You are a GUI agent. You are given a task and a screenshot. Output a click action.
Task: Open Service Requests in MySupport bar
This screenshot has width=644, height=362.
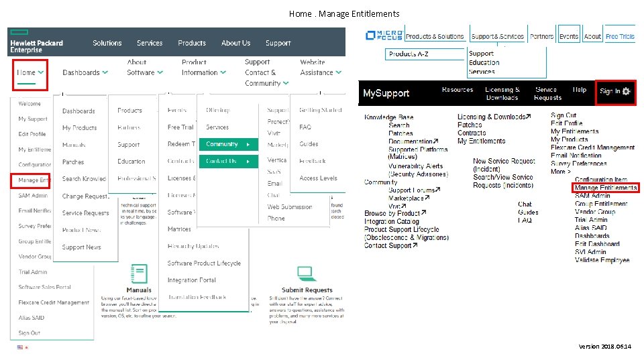click(x=547, y=94)
